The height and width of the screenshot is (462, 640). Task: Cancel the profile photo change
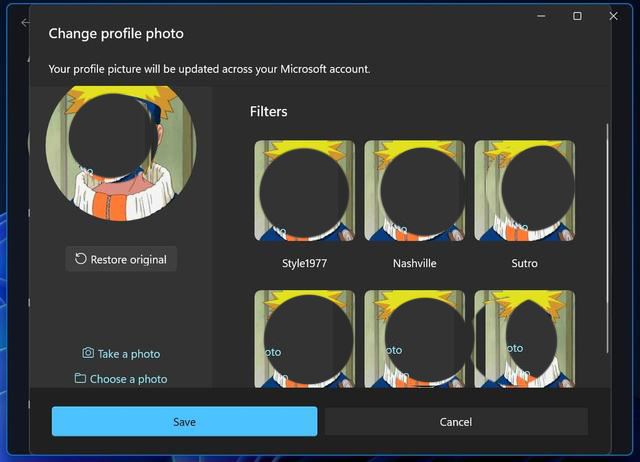tap(456, 421)
